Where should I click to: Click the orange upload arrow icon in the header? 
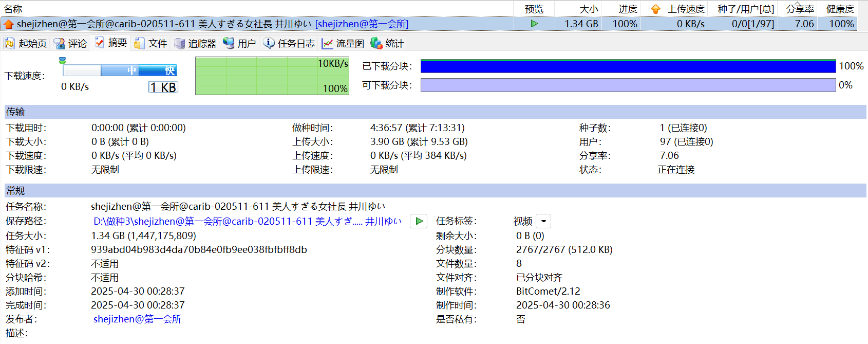655,9
